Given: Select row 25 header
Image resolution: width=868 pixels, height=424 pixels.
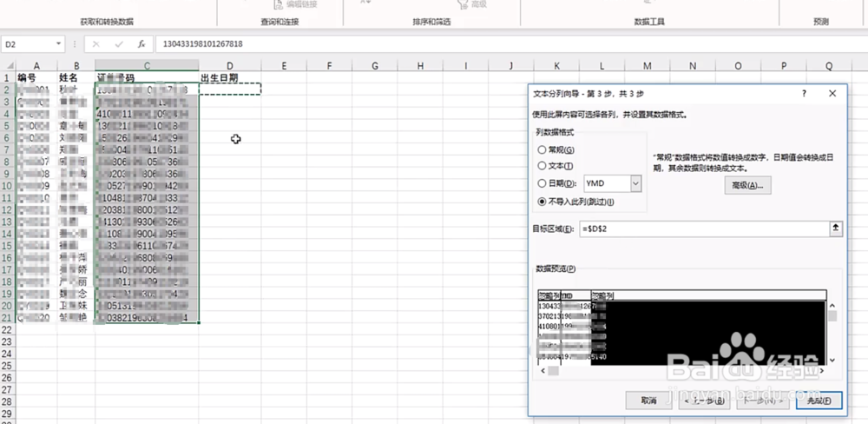Looking at the screenshot, I should point(8,365).
